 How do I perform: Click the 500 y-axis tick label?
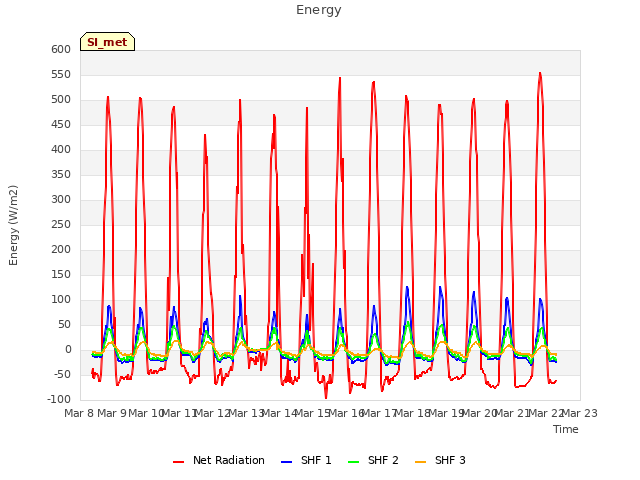coord(61,100)
